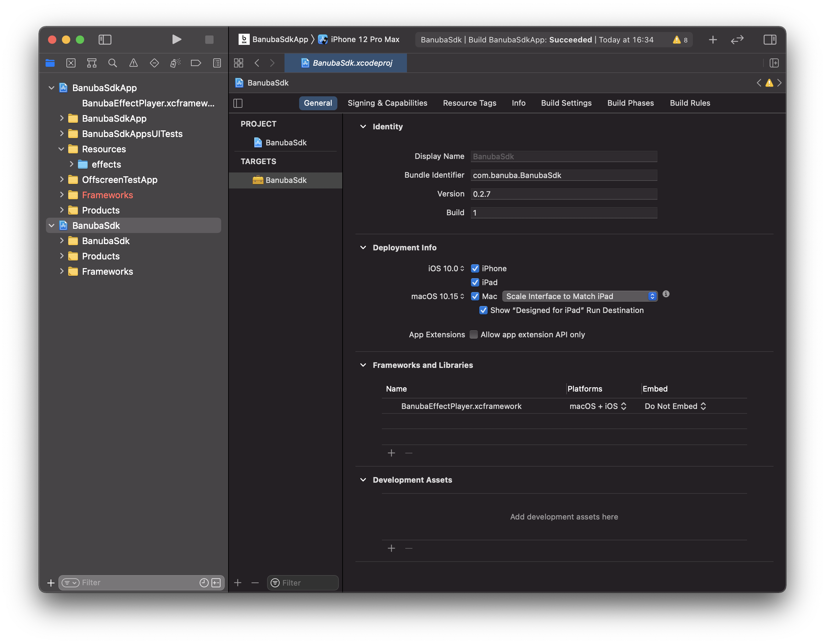Toggle the navigator sidebar in the toolbar

[x=105, y=40]
